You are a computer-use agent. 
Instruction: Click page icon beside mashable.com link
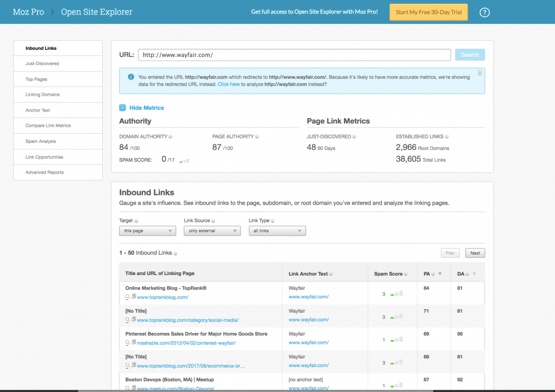134,343
